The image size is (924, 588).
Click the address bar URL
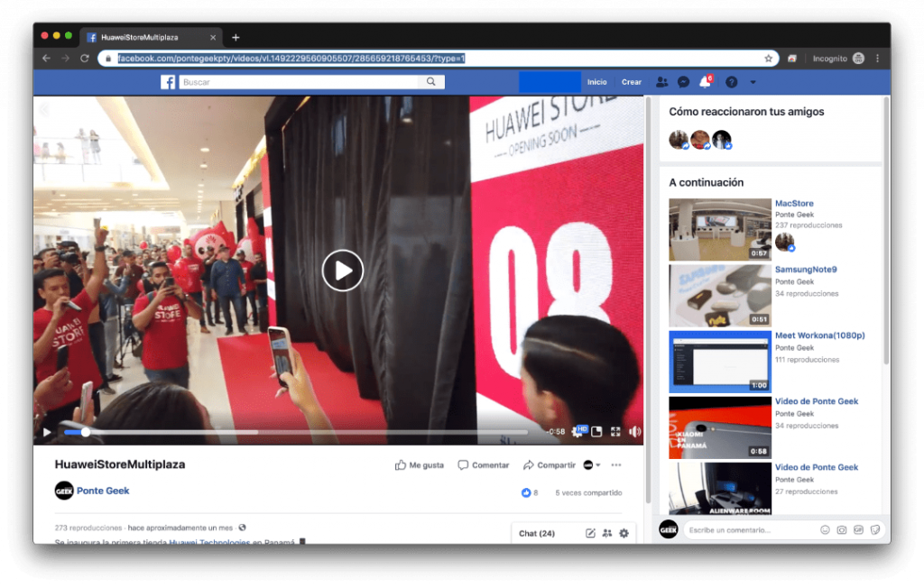tap(291, 59)
